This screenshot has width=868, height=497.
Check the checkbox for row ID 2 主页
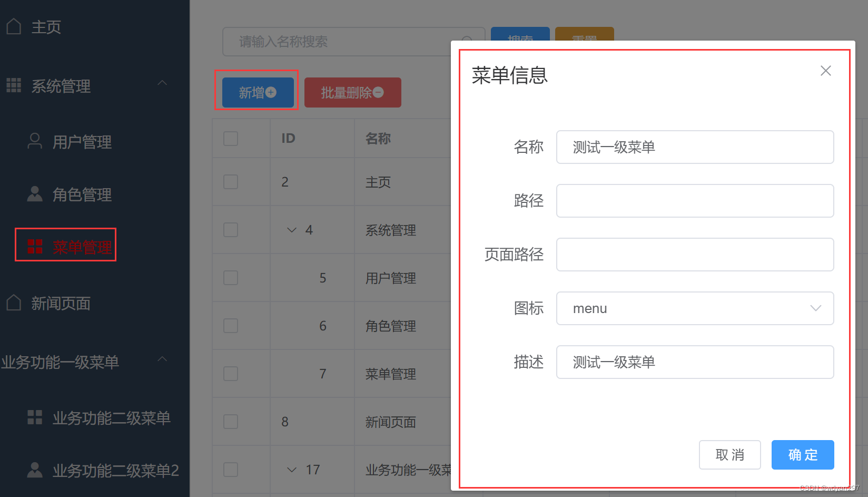coord(231,181)
